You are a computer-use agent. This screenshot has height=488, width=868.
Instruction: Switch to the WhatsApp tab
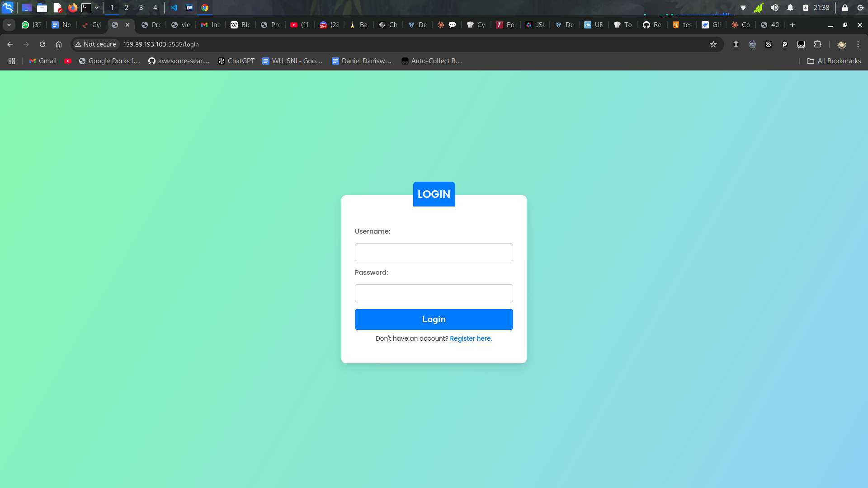32,25
